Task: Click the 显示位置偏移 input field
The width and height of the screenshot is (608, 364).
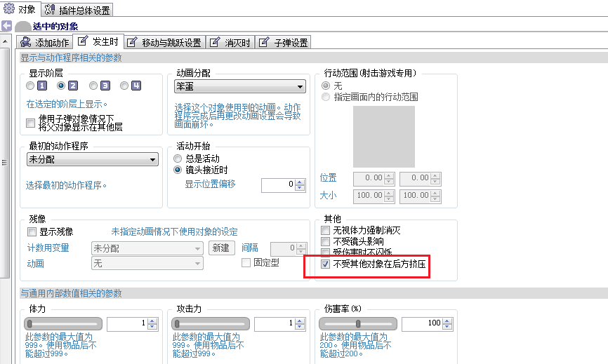Action: [x=278, y=185]
